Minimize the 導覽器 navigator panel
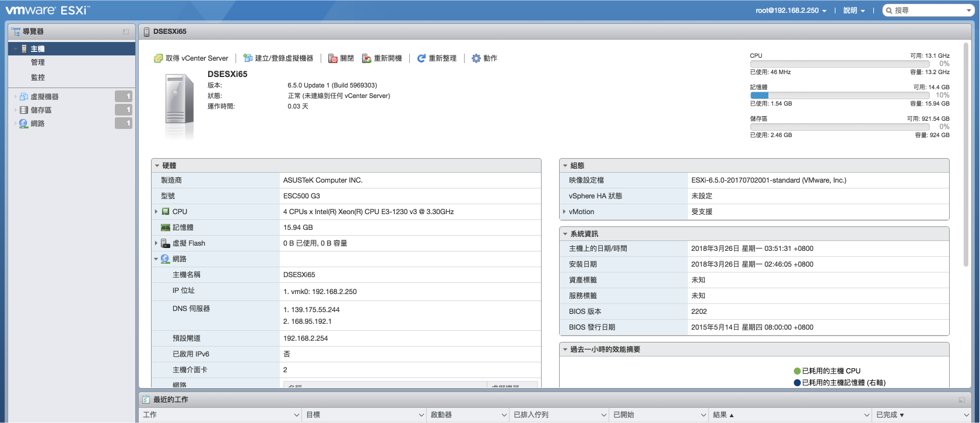Viewport: 980px width, 423px height. [126, 32]
